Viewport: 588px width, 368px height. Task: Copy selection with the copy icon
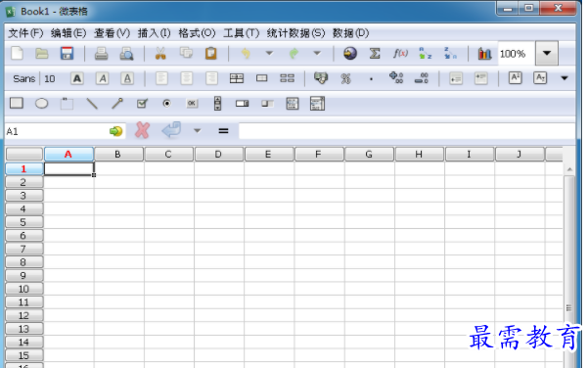(x=186, y=53)
